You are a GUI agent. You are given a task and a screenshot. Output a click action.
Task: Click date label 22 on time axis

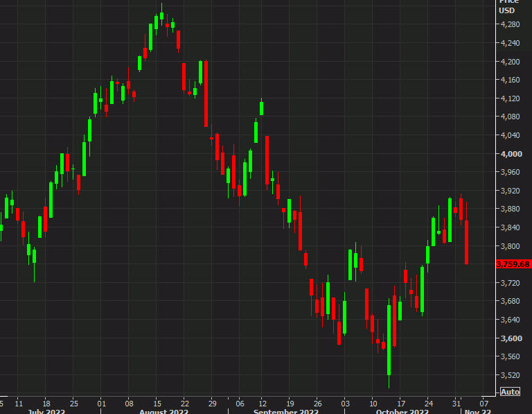click(x=184, y=404)
